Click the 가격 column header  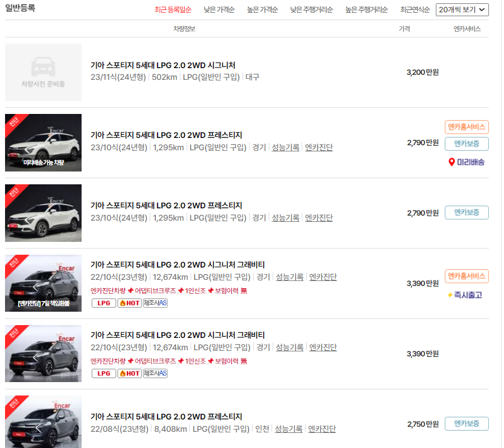point(405,29)
